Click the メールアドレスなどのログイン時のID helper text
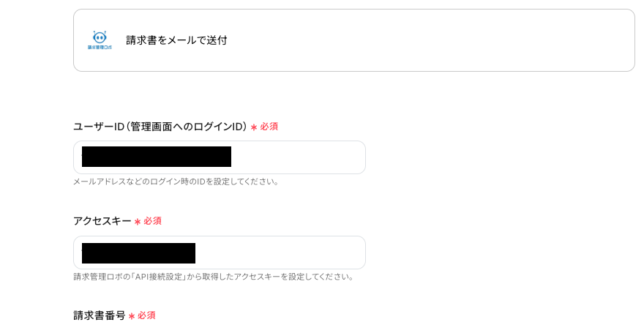Screen dimensions: 644x325 point(176,182)
